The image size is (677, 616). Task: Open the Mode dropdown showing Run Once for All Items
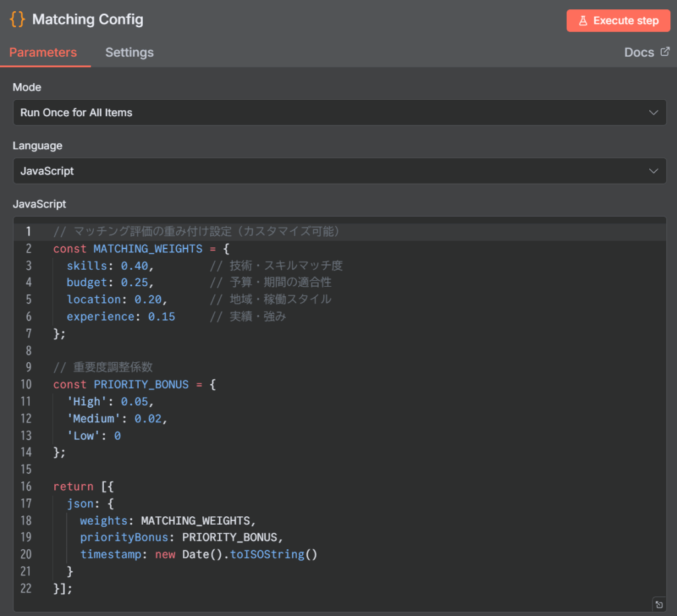click(x=339, y=112)
